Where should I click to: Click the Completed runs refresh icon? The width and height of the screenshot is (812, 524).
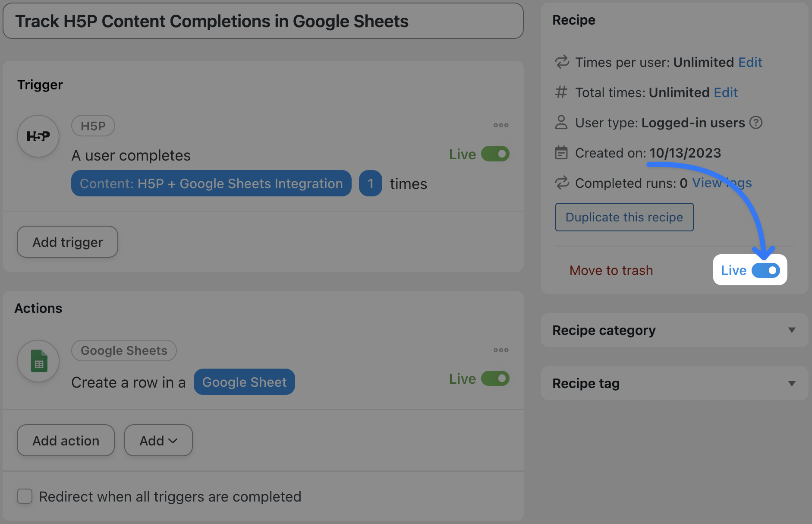561,183
